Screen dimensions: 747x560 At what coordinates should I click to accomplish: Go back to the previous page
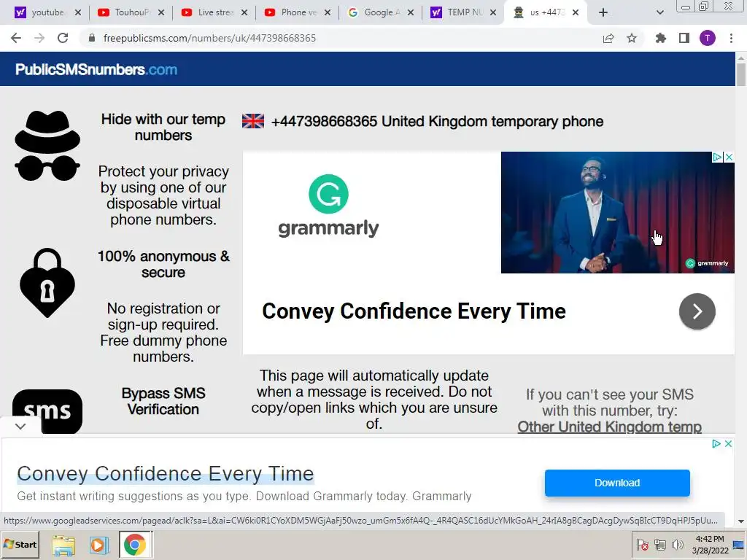(x=16, y=38)
